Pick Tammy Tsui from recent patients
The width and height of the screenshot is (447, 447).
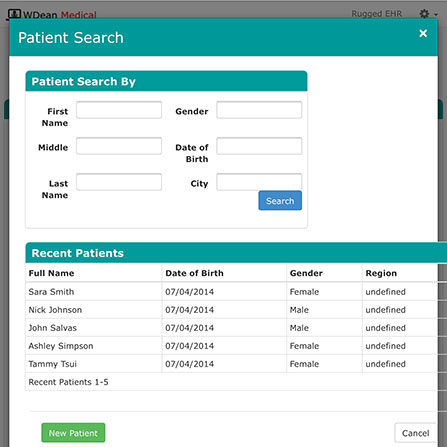tap(231, 364)
